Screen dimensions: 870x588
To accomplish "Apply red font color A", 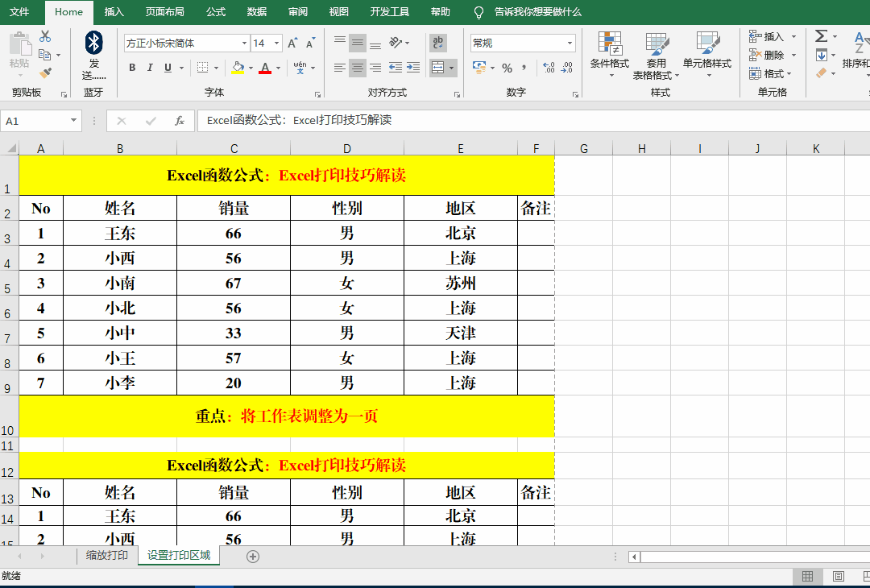I will click(x=265, y=68).
